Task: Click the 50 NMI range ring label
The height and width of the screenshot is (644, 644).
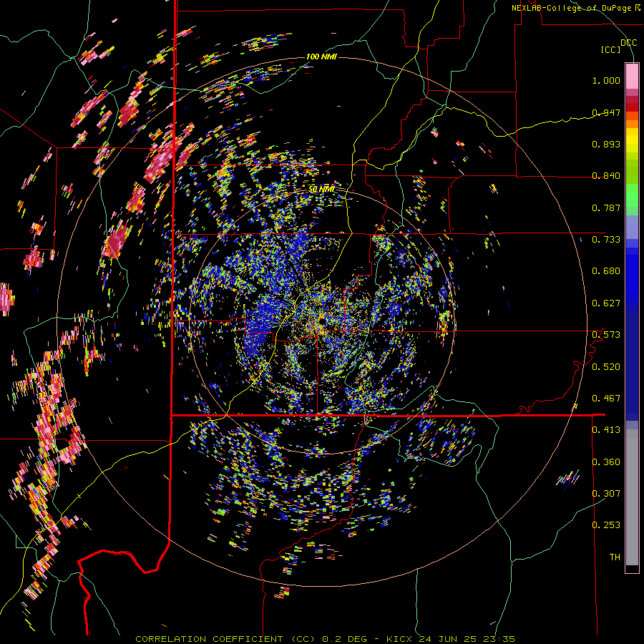Action: (321, 190)
